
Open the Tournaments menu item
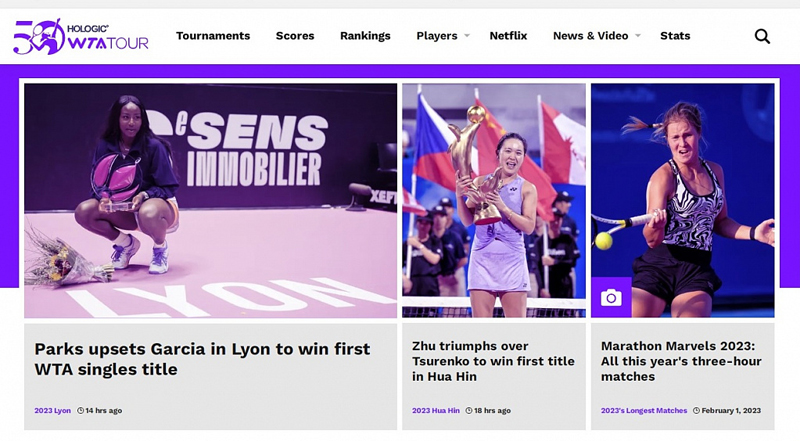(213, 36)
